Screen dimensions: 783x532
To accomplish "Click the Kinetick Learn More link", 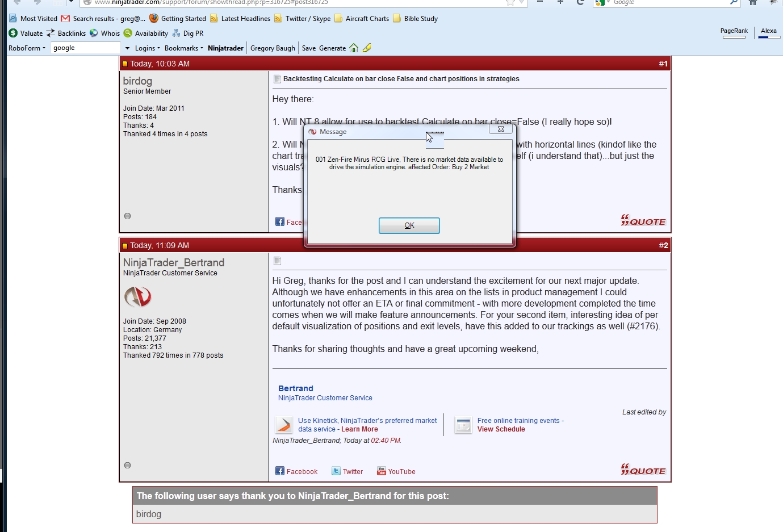I will pos(359,429).
